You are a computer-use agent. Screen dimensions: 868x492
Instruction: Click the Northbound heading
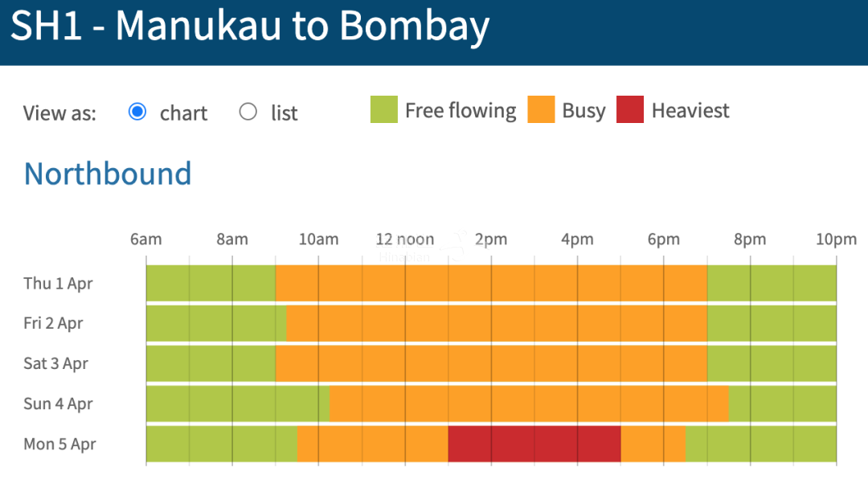point(108,174)
